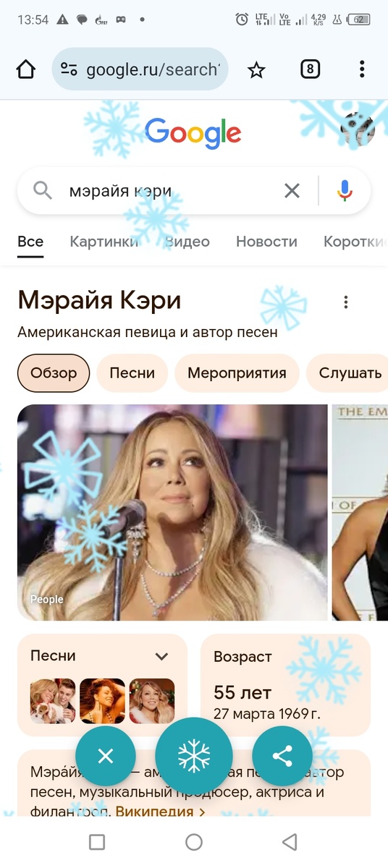
Task: Dismiss the snow effect with the teal X button
Action: pos(106,757)
